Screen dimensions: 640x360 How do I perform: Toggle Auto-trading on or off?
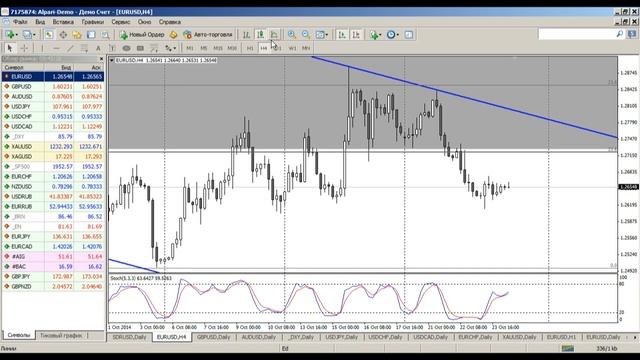click(x=208, y=35)
